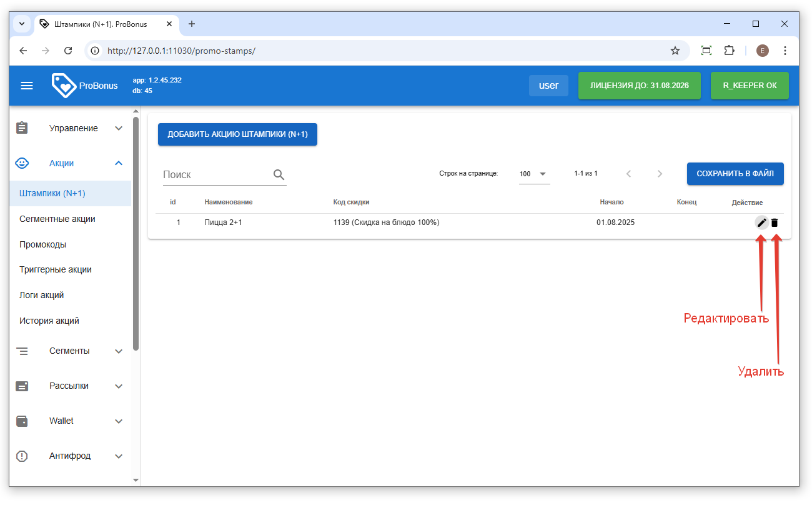Open История акций in sidebar

point(70,321)
